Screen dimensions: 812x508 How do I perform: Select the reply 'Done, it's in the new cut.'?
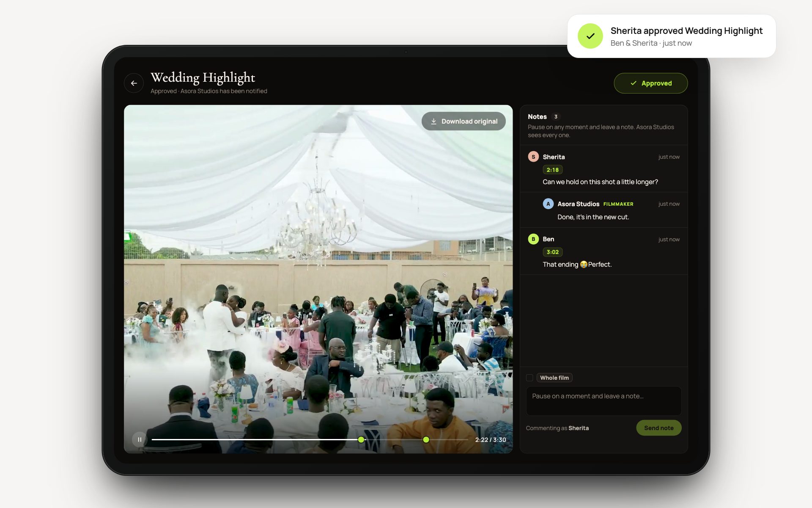[x=593, y=217]
